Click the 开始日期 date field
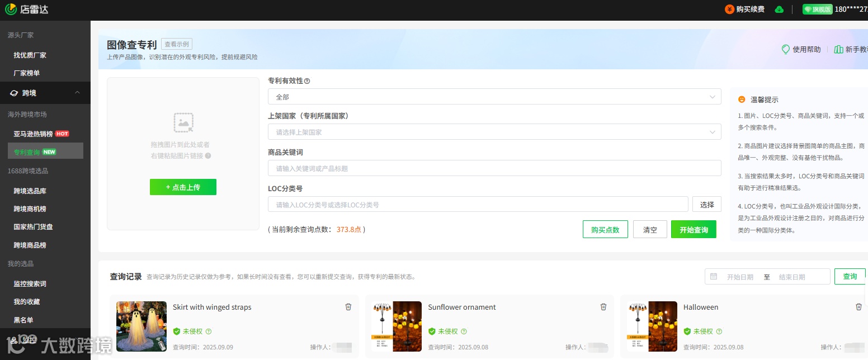Viewport: 868px width, 360px height. click(x=740, y=277)
